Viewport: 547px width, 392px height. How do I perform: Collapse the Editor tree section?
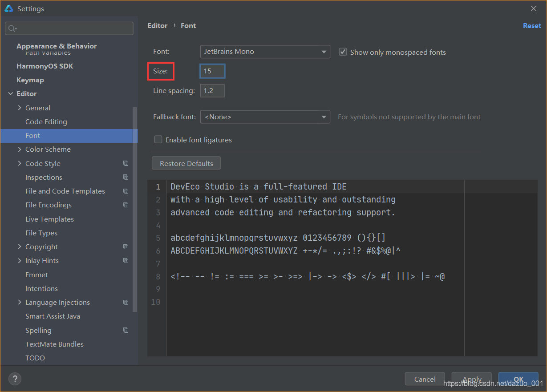tap(11, 94)
